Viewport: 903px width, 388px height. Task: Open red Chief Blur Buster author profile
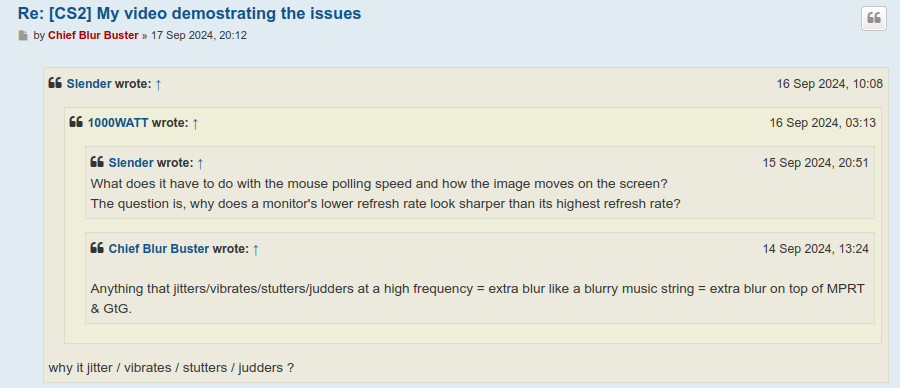pos(93,35)
